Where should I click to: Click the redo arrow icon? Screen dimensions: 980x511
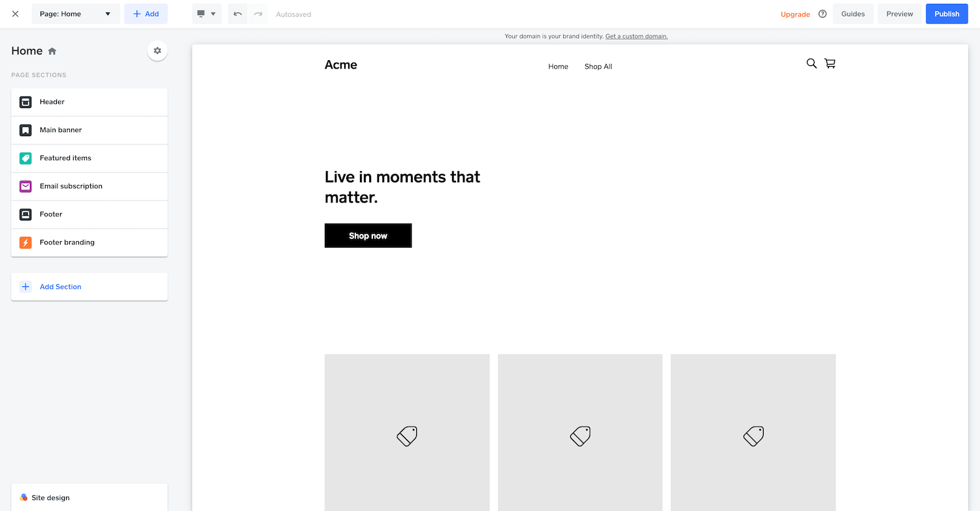[x=258, y=14]
